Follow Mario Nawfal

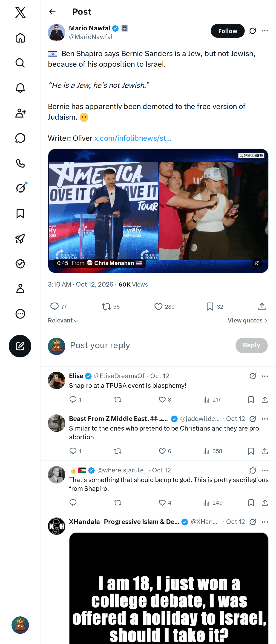227,31
